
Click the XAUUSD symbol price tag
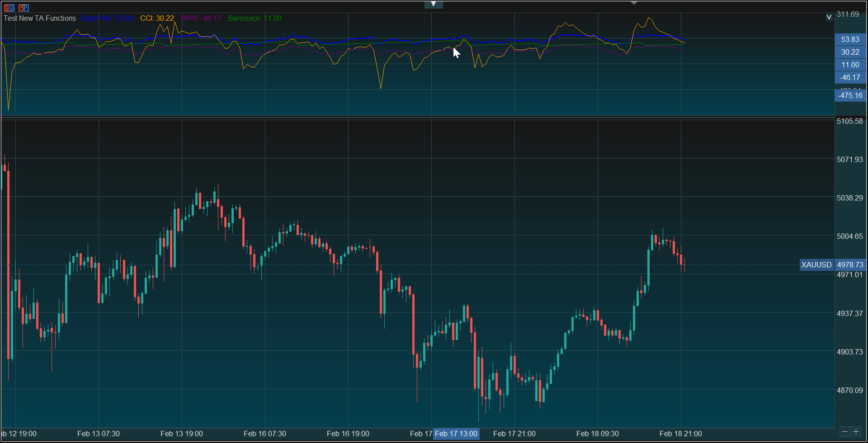coord(816,265)
